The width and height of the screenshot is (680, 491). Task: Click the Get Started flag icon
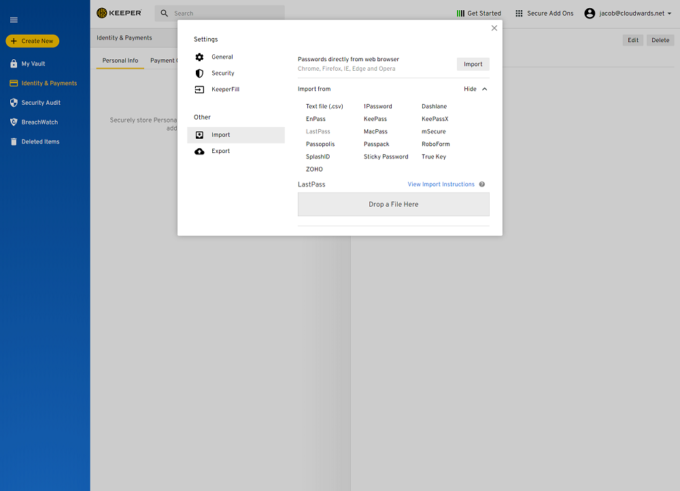pyautogui.click(x=460, y=14)
